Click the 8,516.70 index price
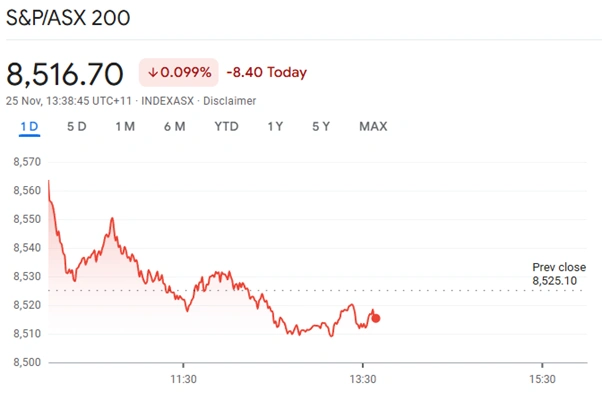 click(x=65, y=73)
